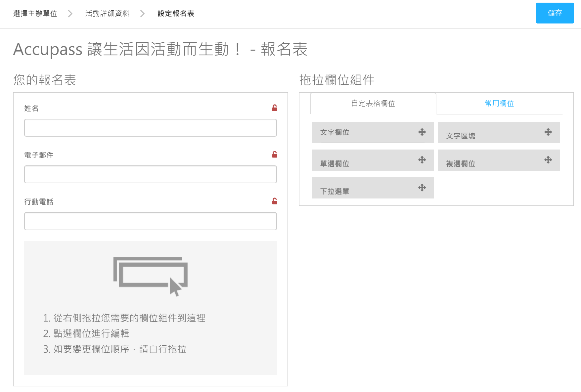
Task: Click the drag-and-drop illustration in placeholder area
Action: coord(151,277)
